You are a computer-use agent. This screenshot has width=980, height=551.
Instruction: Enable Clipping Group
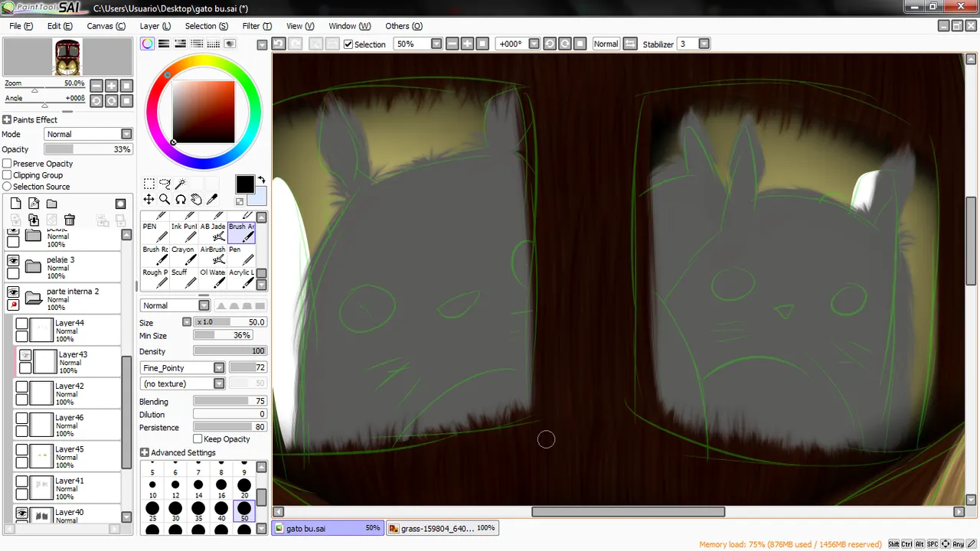coord(7,175)
